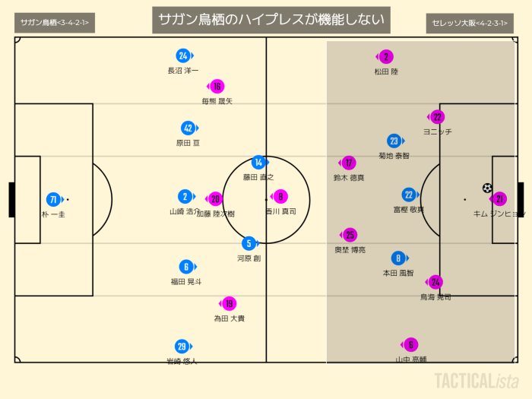Select the blue number 14 marker
This screenshot has width=532, height=399.
pyautogui.click(x=258, y=162)
